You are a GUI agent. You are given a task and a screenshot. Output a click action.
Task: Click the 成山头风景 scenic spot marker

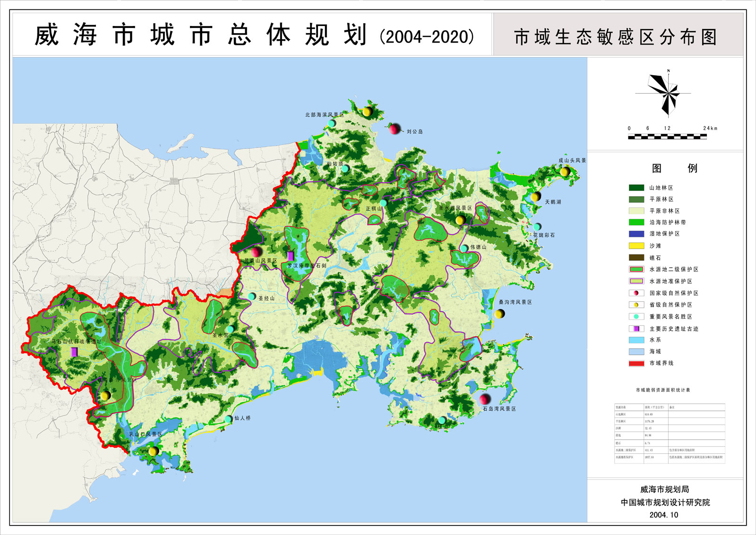coord(564,171)
